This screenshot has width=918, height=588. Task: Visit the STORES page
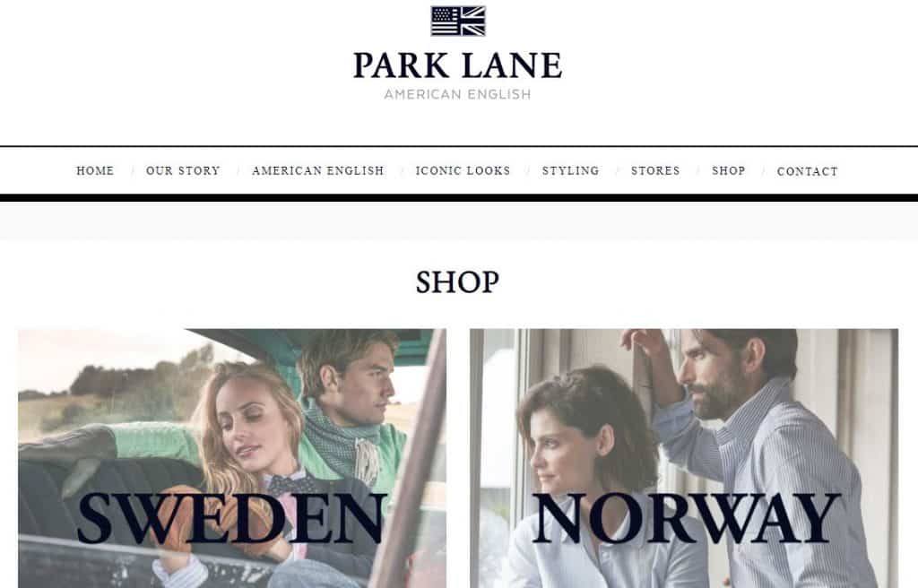[x=655, y=170]
